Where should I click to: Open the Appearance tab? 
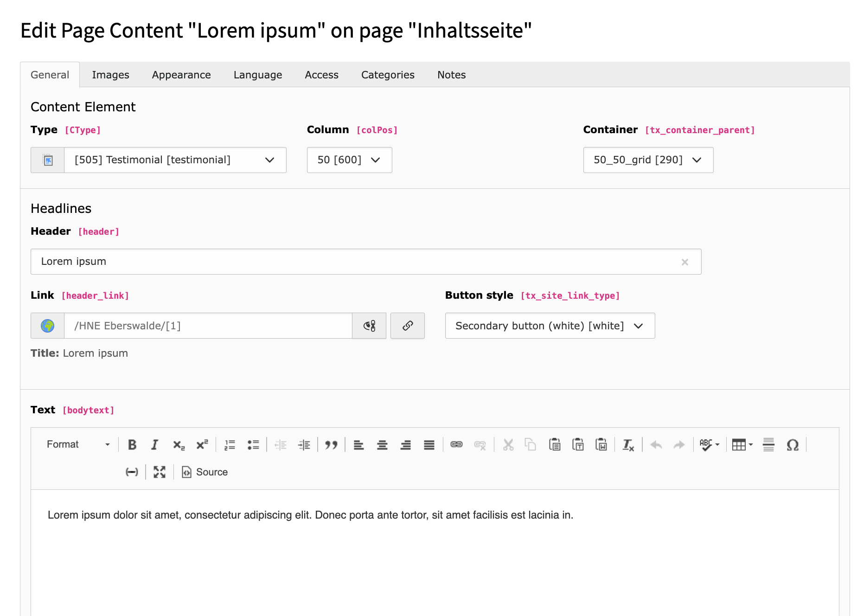pyautogui.click(x=181, y=75)
